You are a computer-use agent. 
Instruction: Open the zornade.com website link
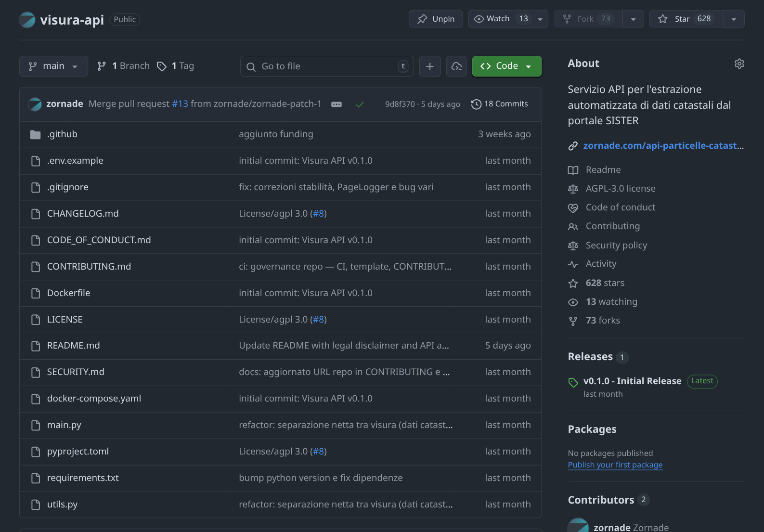click(663, 146)
